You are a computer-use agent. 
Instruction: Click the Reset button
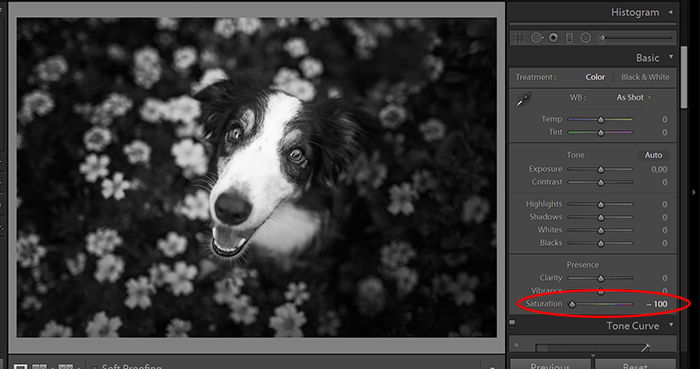click(x=635, y=365)
